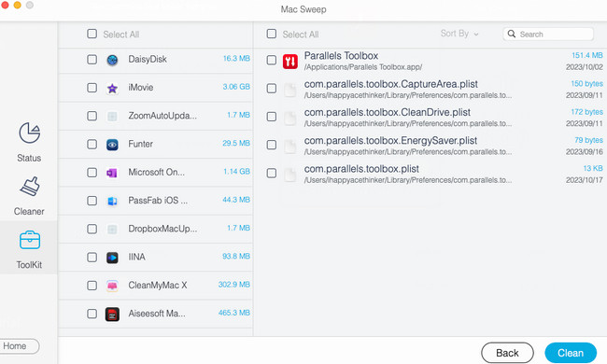The width and height of the screenshot is (607, 364).
Task: Select com.parallels.toolbox.EnergySaver.plist file name
Action: pyautogui.click(x=390, y=140)
